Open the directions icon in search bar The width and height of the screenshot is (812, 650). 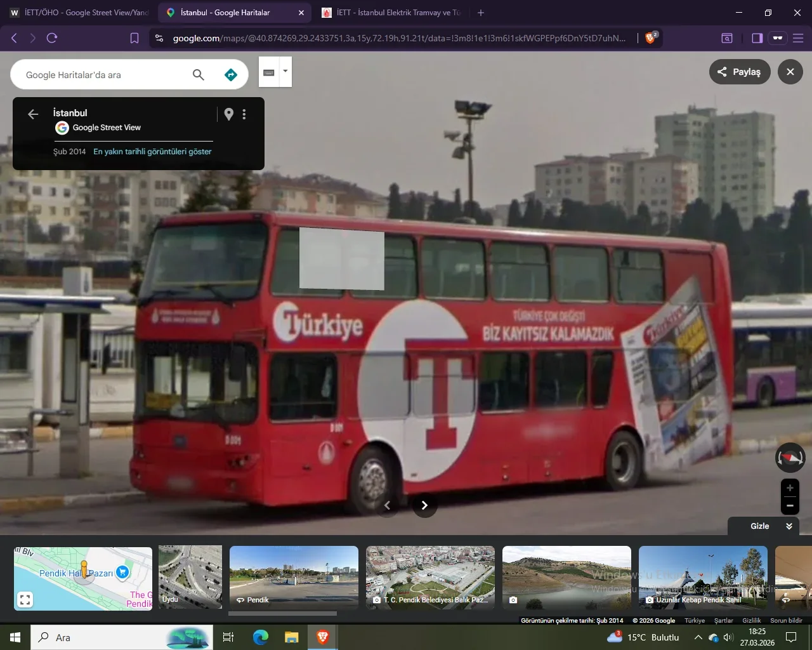coord(230,74)
